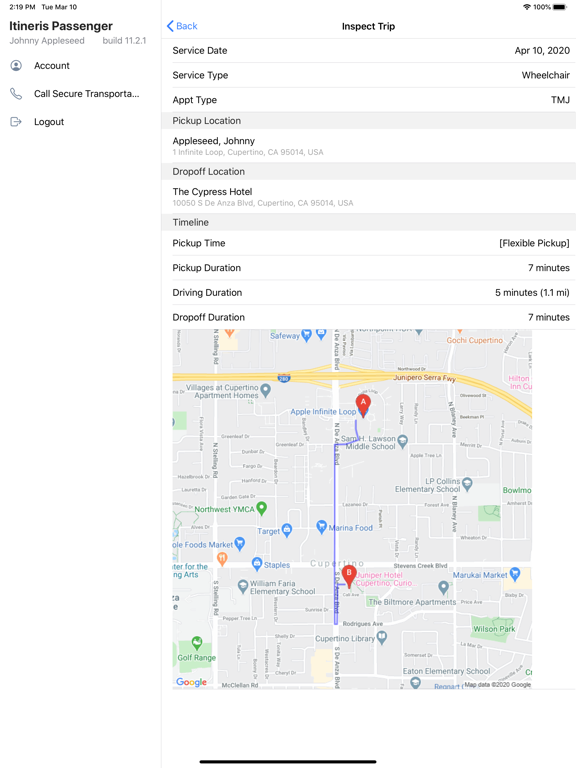Tap the Dropoff Duration row
The height and width of the screenshot is (768, 576).
[369, 317]
